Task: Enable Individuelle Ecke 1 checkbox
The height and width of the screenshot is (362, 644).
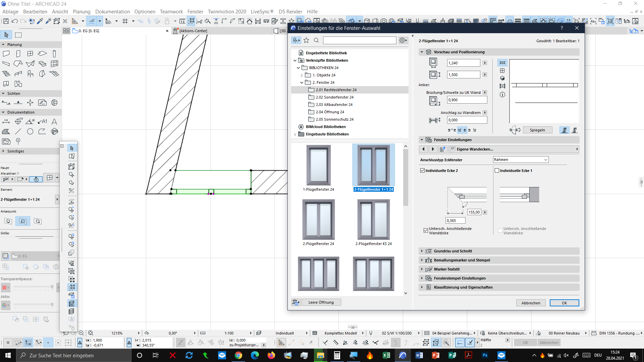Action: click(x=497, y=171)
